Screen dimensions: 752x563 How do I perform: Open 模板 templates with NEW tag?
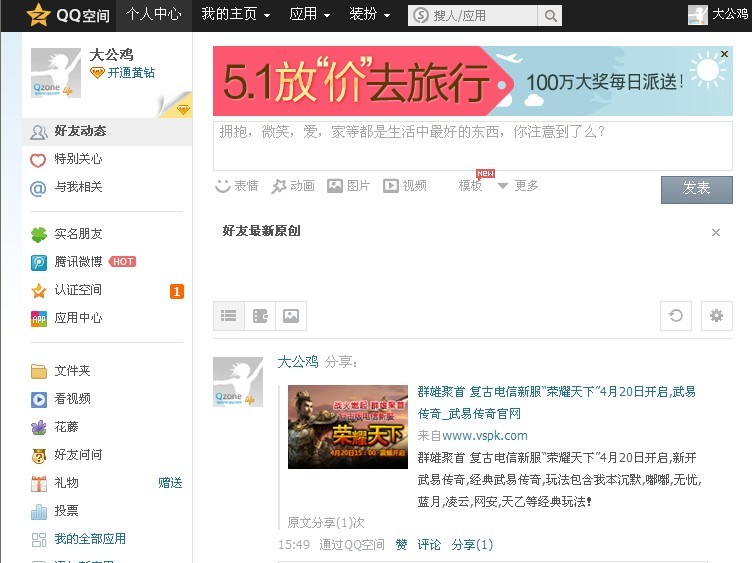tap(471, 185)
